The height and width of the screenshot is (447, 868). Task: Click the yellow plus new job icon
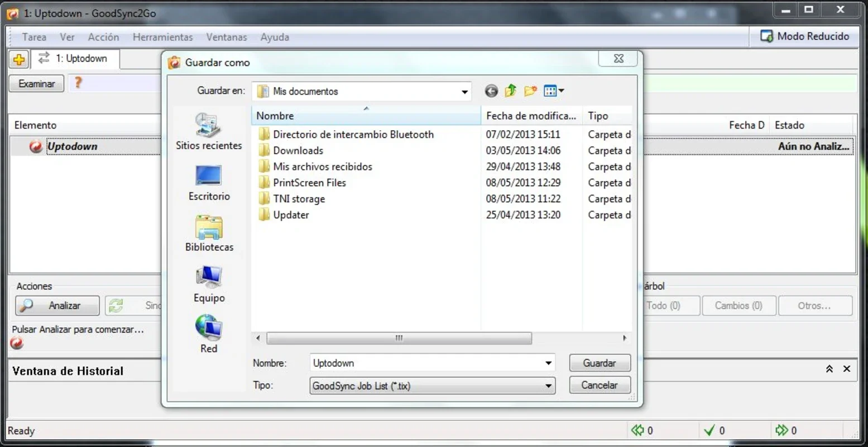[18, 59]
